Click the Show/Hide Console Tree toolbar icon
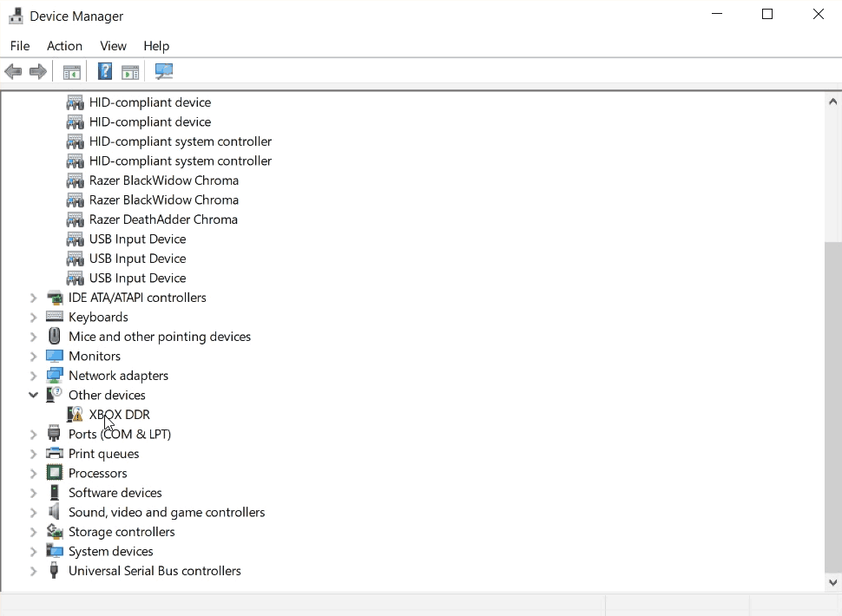 71,71
